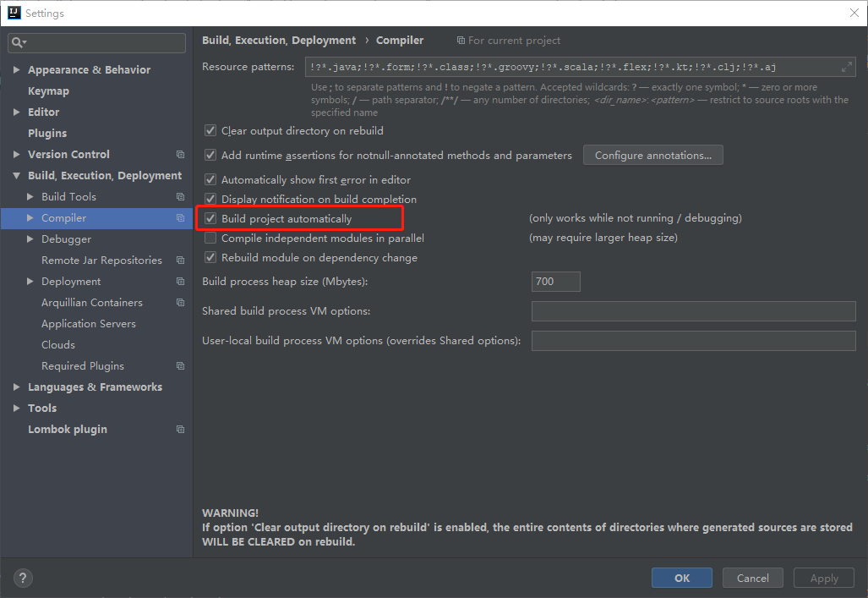Viewport: 868px width, 598px height.
Task: Click the project icon beside Arquillian Containers
Action: click(x=180, y=303)
